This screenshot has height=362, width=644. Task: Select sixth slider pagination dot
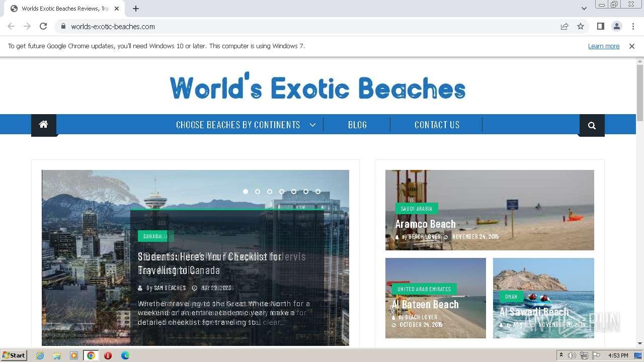[x=306, y=192]
